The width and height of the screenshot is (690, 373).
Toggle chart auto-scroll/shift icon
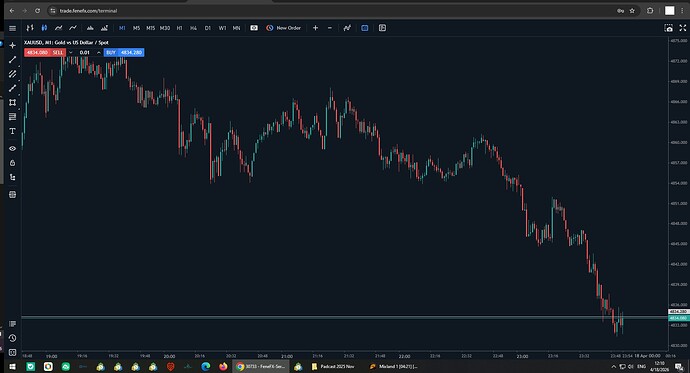pyautogui.click(x=347, y=28)
